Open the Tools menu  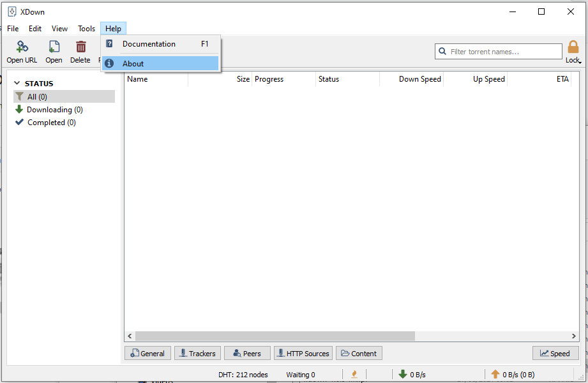(86, 28)
